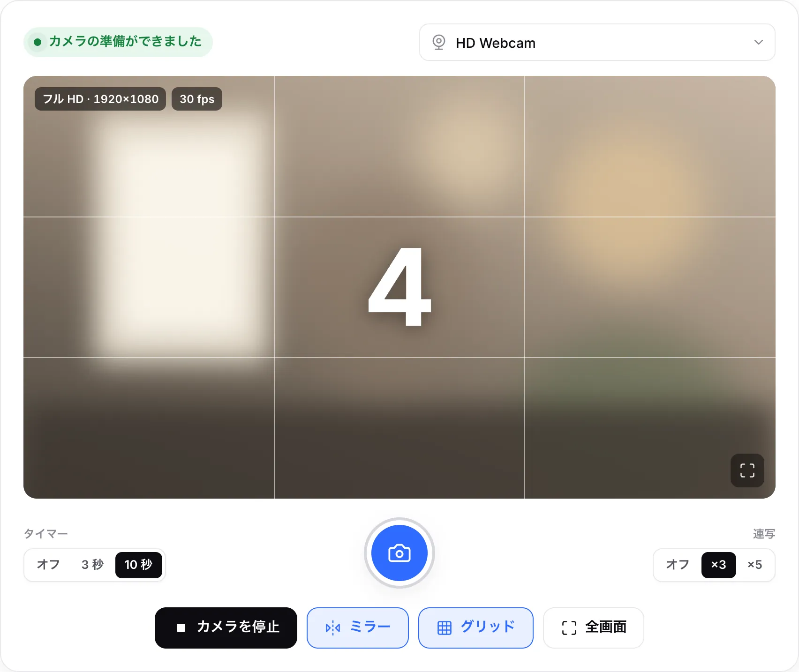799x672 pixels.
Task: Click the 30 fps badge
Action: coord(197,99)
